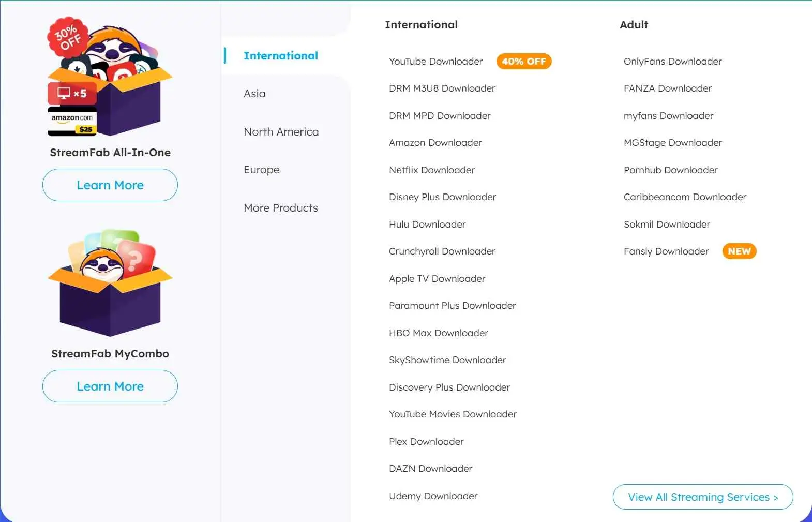Go to YouTube Movies Downloader

pyautogui.click(x=453, y=414)
